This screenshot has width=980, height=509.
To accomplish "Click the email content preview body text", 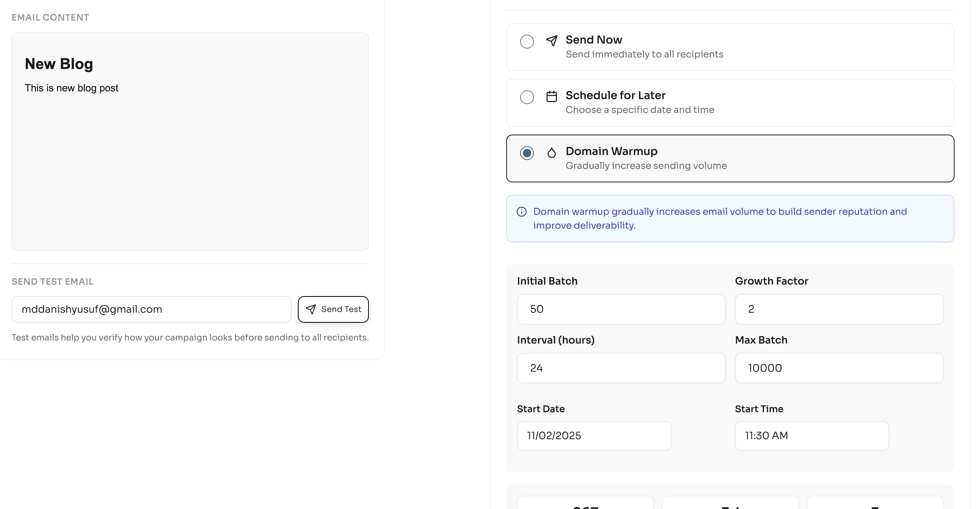I will tap(71, 88).
